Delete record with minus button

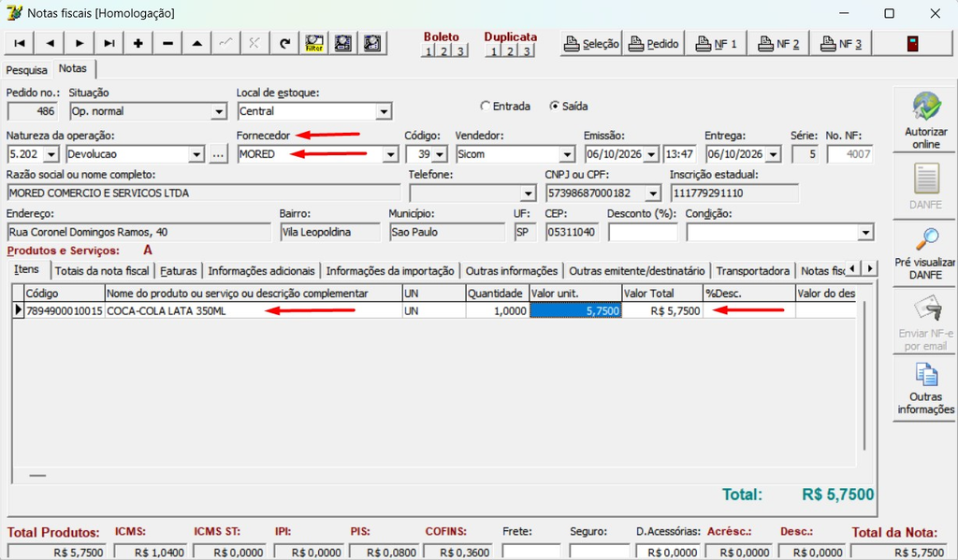coord(167,43)
